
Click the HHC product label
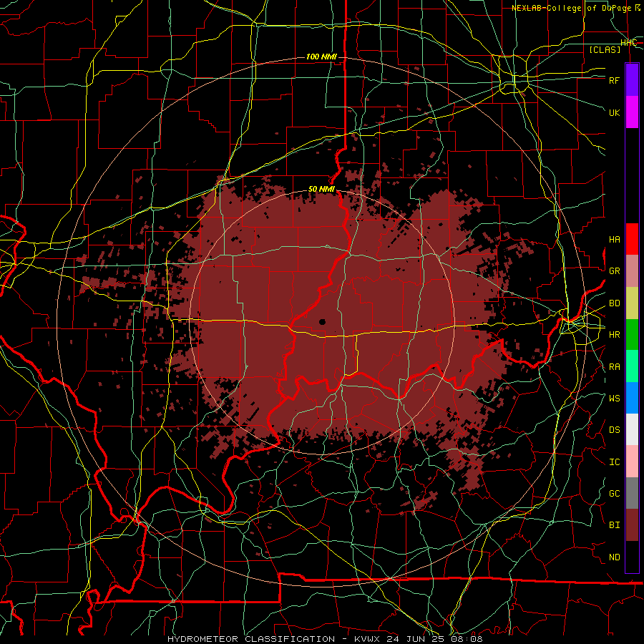[x=628, y=43]
